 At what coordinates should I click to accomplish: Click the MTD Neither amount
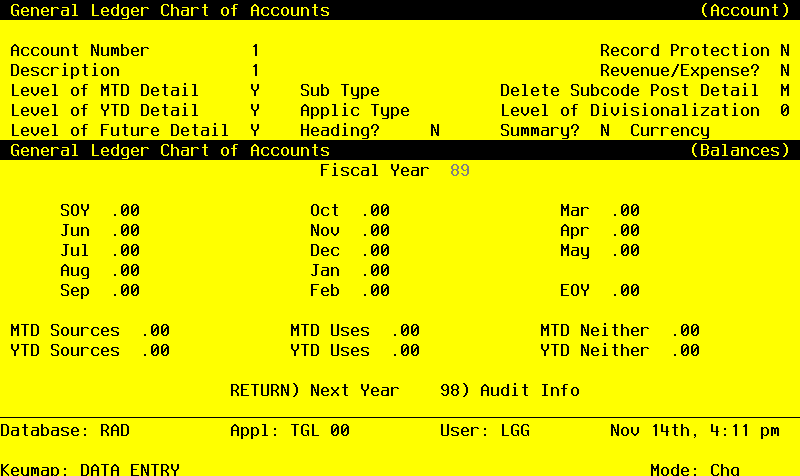(686, 331)
